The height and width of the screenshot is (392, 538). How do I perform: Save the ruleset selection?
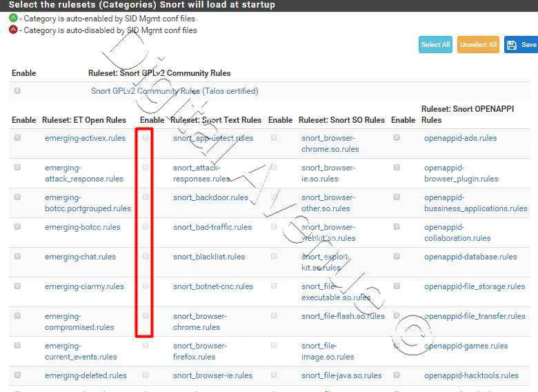point(521,45)
